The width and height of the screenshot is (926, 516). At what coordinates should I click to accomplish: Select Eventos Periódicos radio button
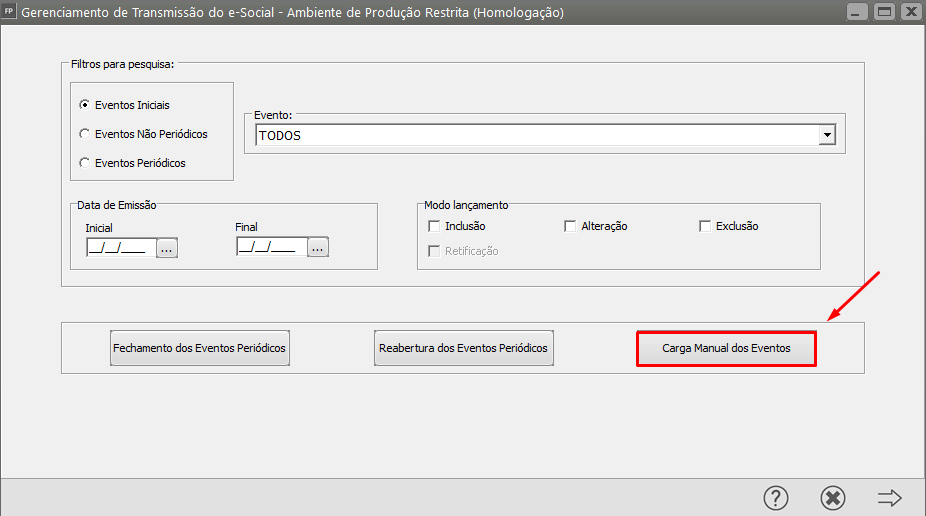tap(84, 163)
